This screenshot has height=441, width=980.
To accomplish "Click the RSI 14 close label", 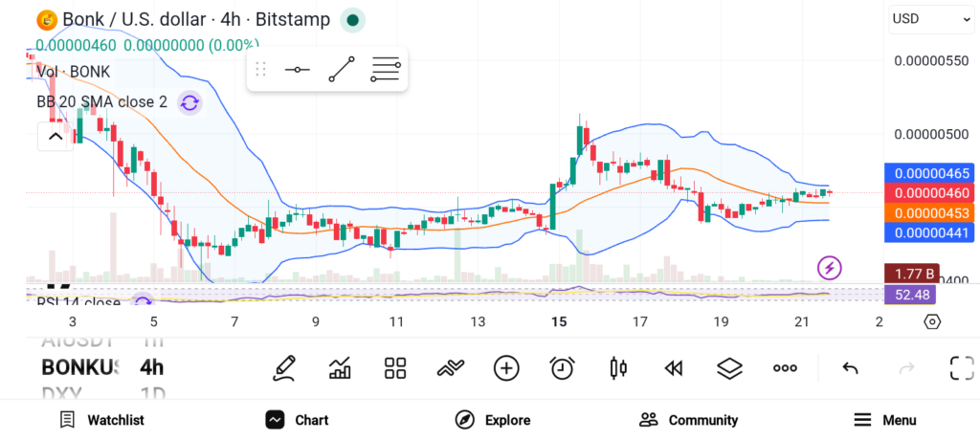I will click(78, 303).
